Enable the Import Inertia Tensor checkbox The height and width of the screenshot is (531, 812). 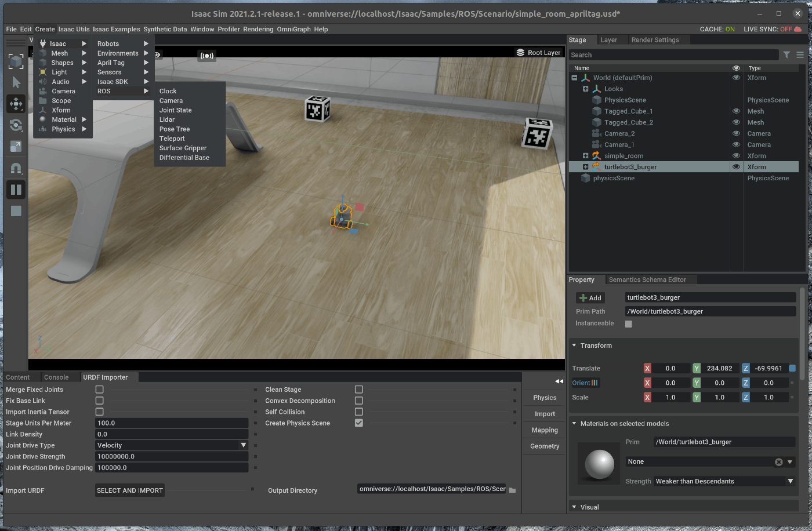click(x=99, y=412)
